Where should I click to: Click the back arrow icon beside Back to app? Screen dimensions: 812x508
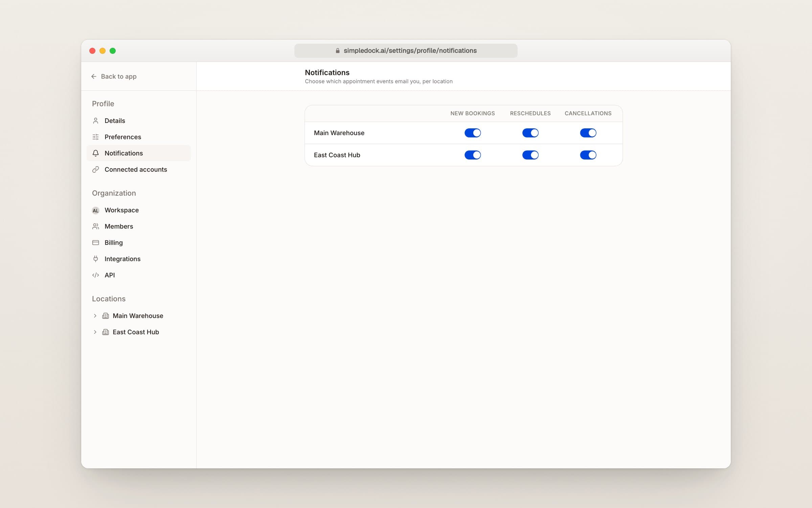pyautogui.click(x=94, y=77)
